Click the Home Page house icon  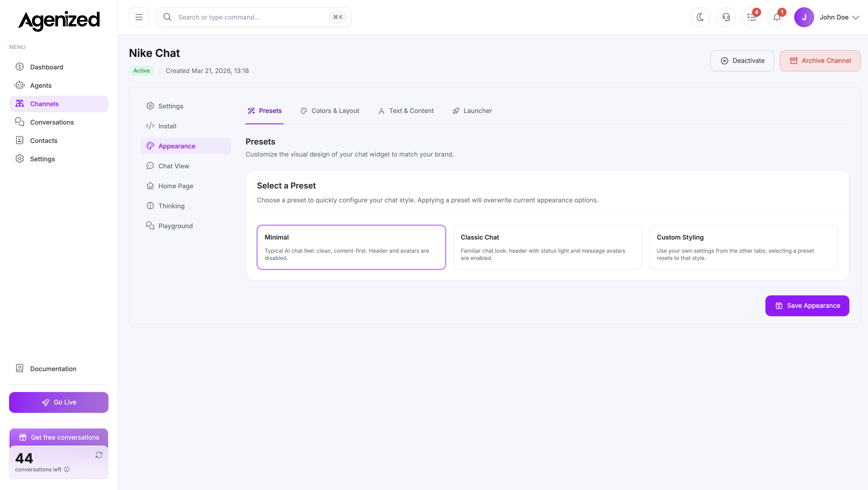point(150,186)
